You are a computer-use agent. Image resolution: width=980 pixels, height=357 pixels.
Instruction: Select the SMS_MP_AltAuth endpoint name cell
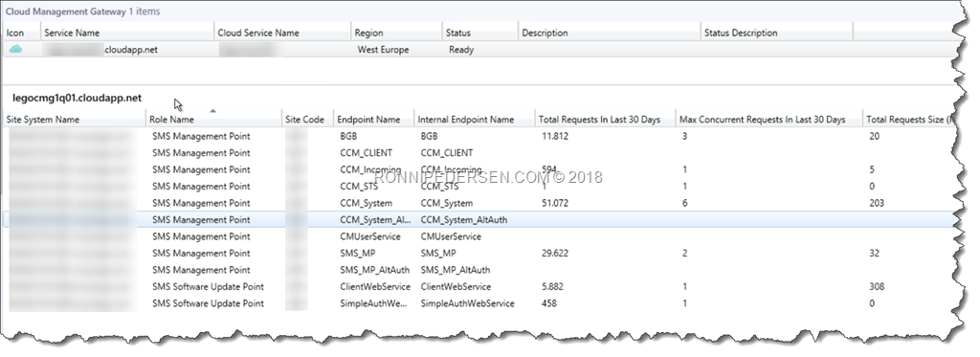[x=374, y=270]
